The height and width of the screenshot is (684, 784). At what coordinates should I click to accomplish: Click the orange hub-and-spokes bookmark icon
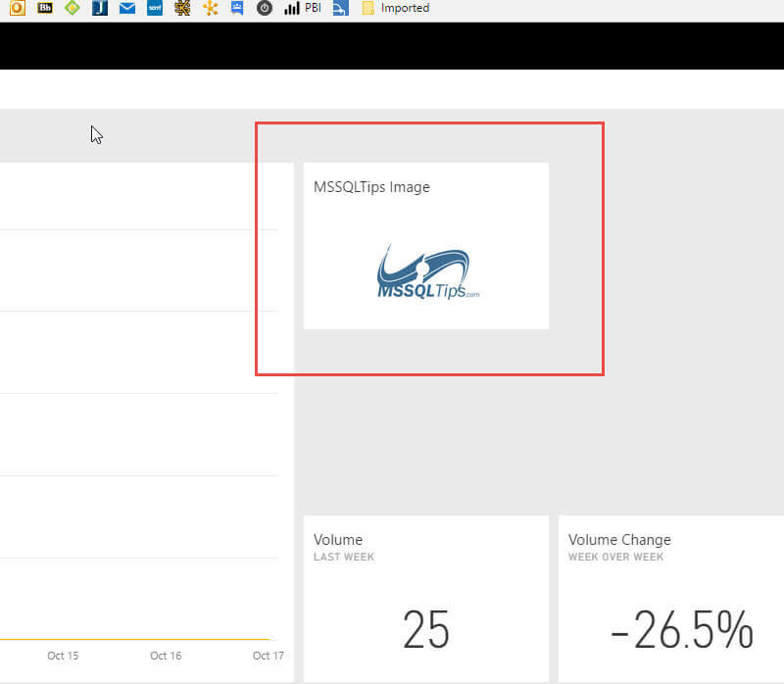[210, 8]
